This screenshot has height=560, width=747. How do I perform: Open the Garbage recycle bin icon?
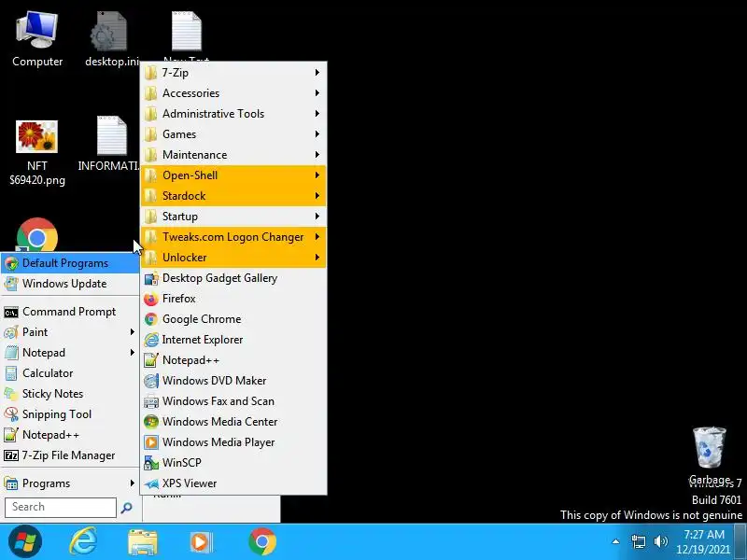[x=710, y=455]
